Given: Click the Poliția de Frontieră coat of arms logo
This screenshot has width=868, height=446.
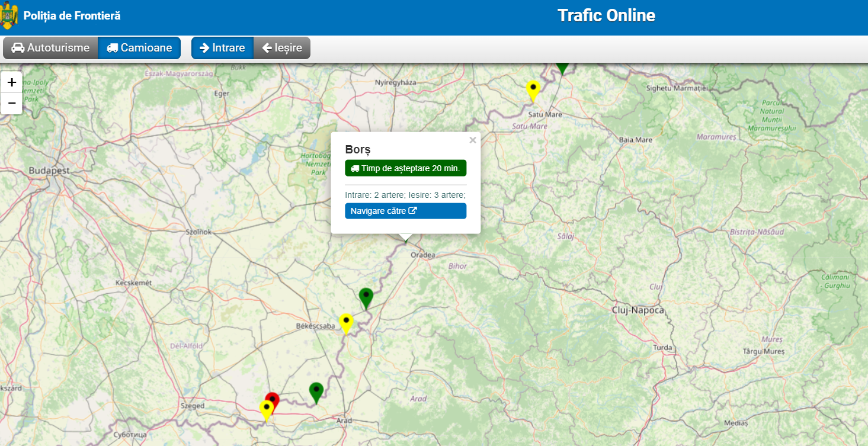Looking at the screenshot, I should coord(9,16).
